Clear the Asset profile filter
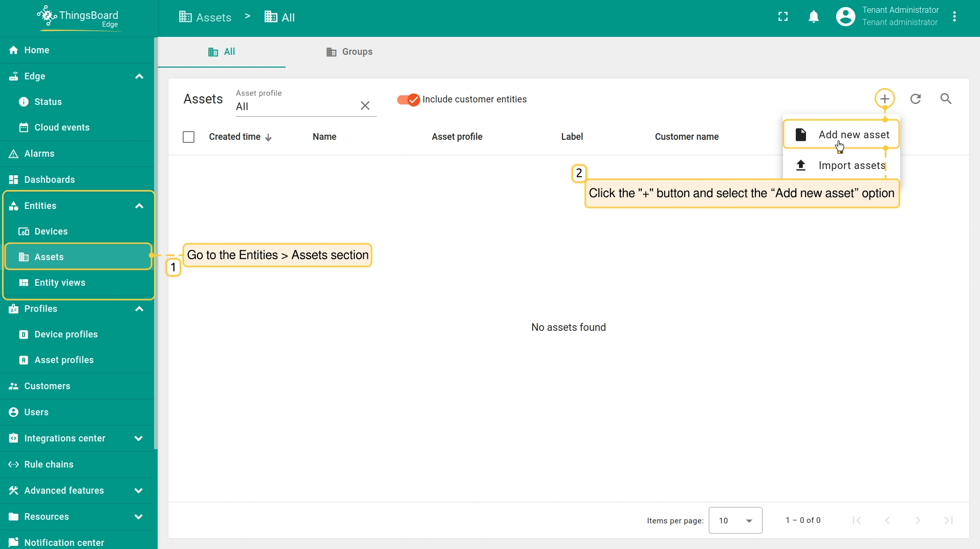The height and width of the screenshot is (549, 980). click(365, 105)
